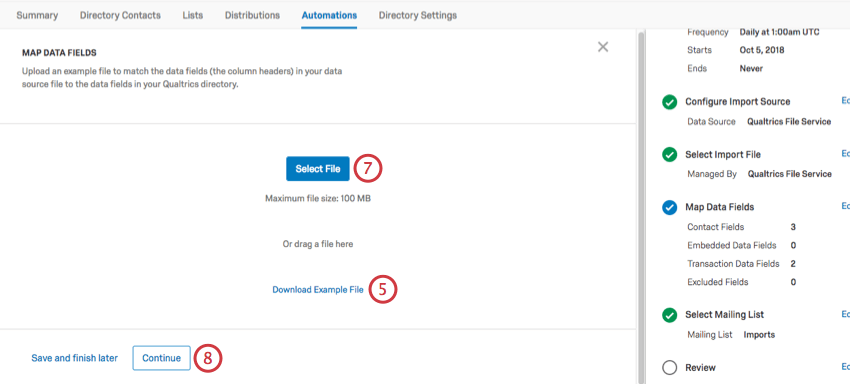Select the empty Review step circle

coord(669,368)
